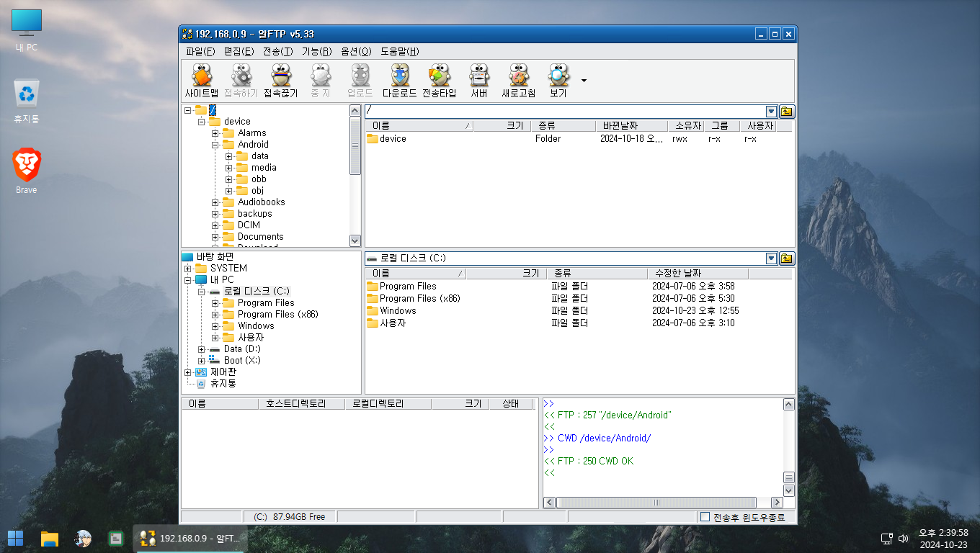Click log panel horizontal scrollbar right arrow
The height and width of the screenshot is (553, 980).
pos(777,503)
